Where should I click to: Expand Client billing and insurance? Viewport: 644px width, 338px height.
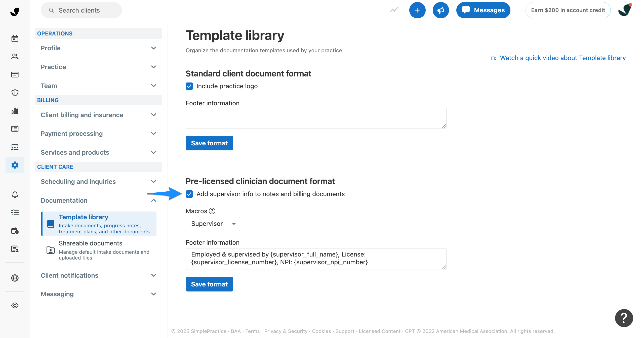98,115
